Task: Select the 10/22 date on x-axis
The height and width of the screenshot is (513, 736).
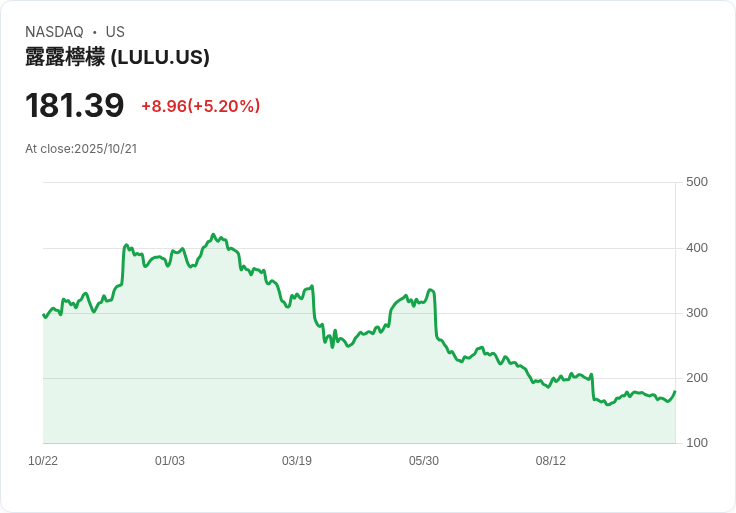Action: [43, 461]
